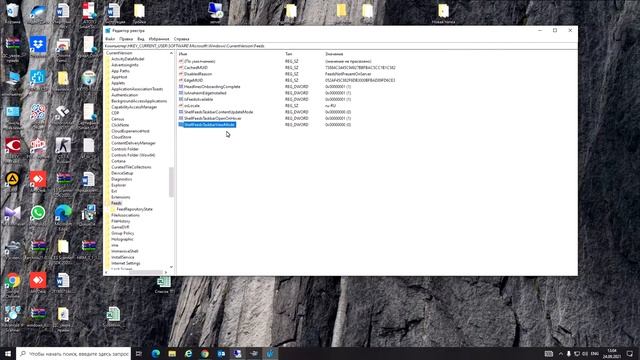Select the CachedMUID string value
Viewport: 640px width, 360px height.
click(196, 68)
